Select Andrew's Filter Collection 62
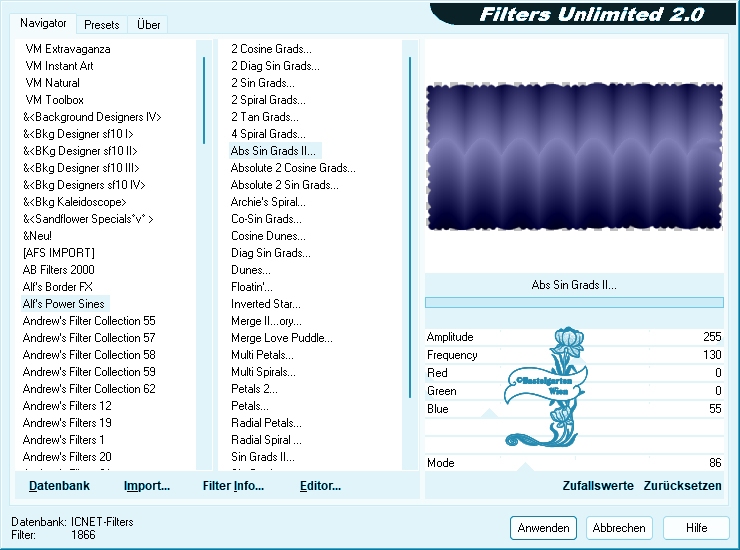This screenshot has width=740, height=550. pos(89,389)
